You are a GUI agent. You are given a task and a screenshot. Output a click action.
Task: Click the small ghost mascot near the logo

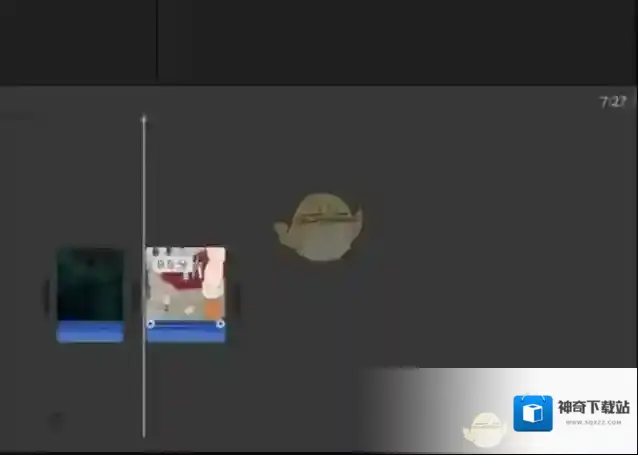click(485, 428)
